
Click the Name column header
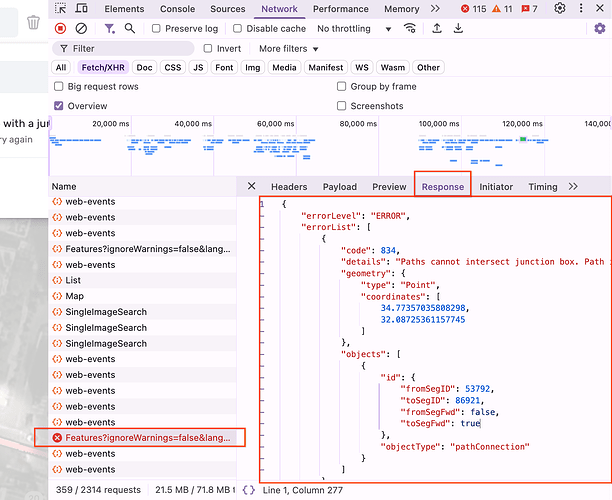click(142, 187)
